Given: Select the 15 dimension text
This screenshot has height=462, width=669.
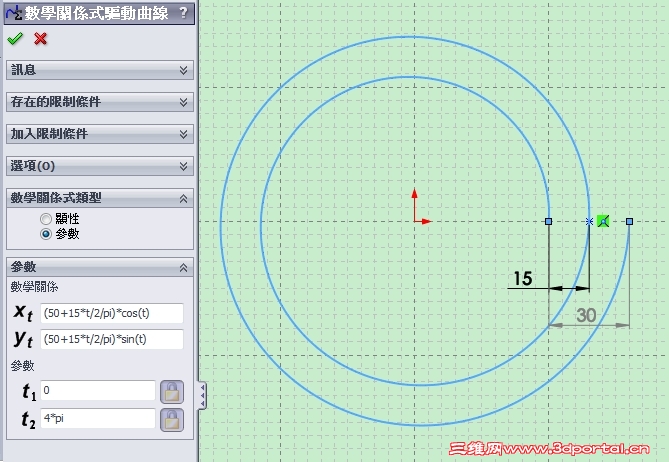Looking at the screenshot, I should click(x=523, y=279).
